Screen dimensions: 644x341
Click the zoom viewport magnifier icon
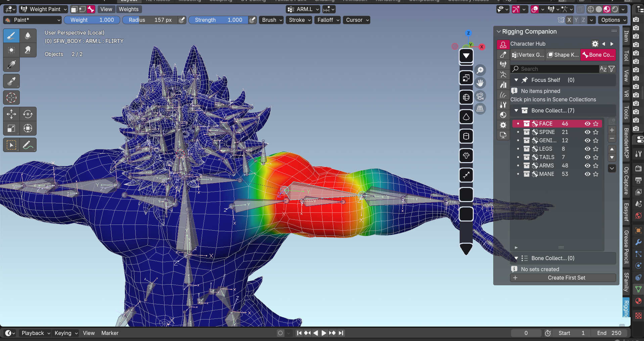pyautogui.click(x=480, y=70)
